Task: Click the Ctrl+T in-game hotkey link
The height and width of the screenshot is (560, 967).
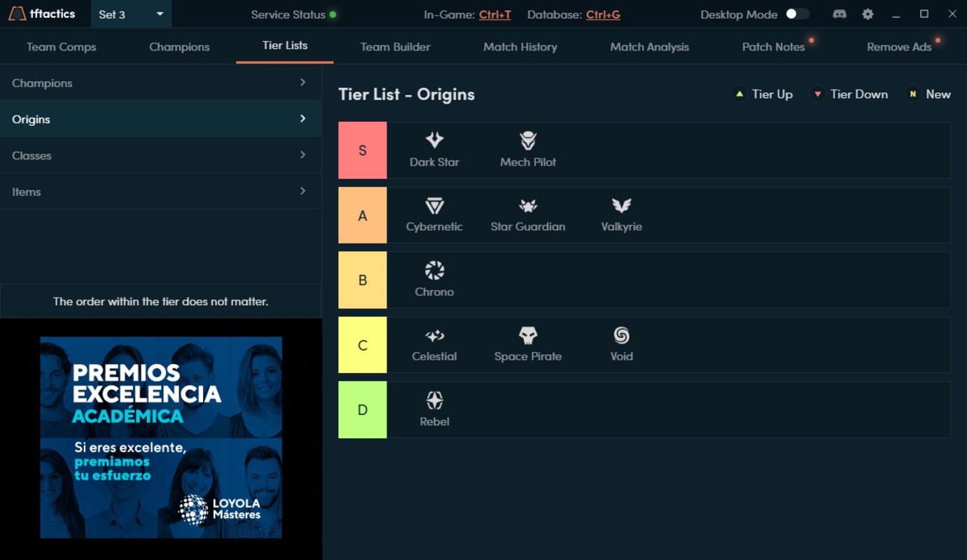Action: tap(495, 15)
